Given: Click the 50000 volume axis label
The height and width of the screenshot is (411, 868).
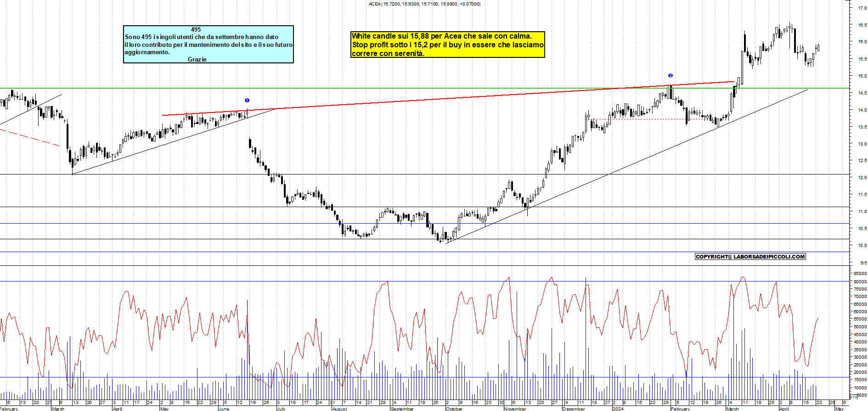Looking at the screenshot, I should [x=860, y=327].
